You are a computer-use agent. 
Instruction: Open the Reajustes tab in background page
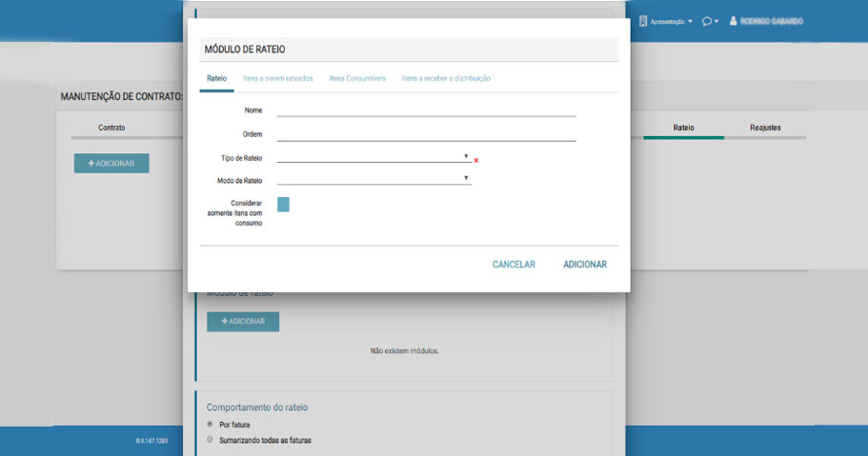(765, 128)
